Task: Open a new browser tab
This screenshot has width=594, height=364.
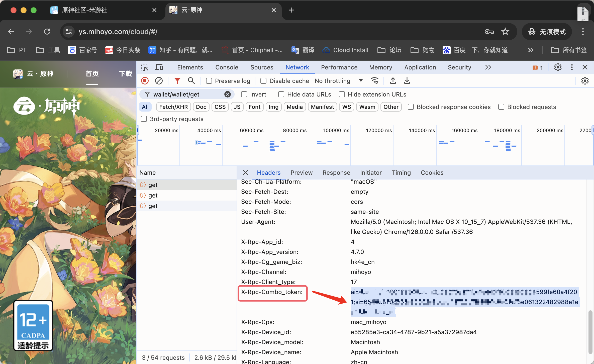Action: [x=291, y=10]
